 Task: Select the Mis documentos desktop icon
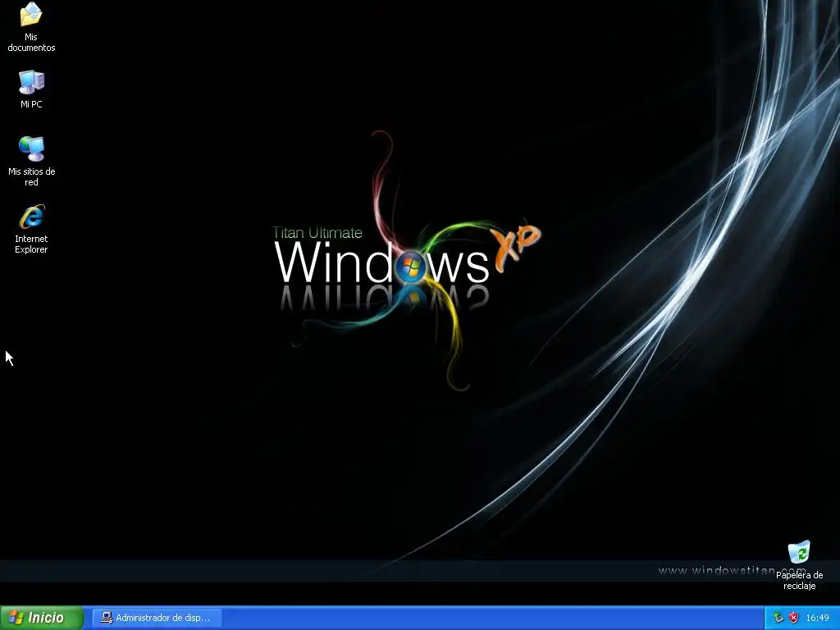(31, 27)
